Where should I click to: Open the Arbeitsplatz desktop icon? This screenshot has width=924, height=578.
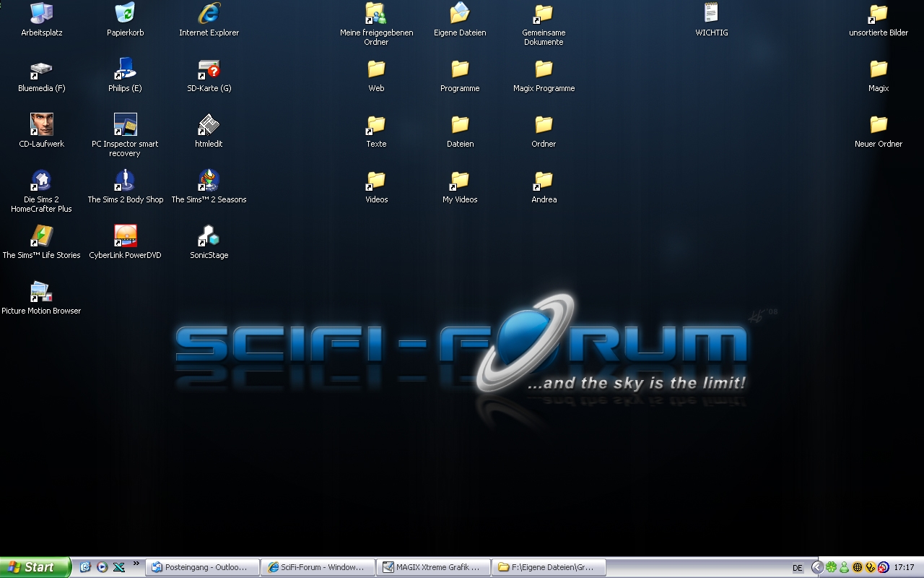pos(41,14)
